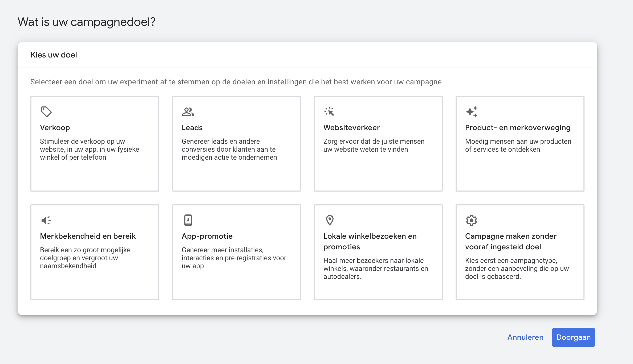Pick Lokale winkelbezoeken en promoties title
The width and height of the screenshot is (633, 364).
click(370, 241)
